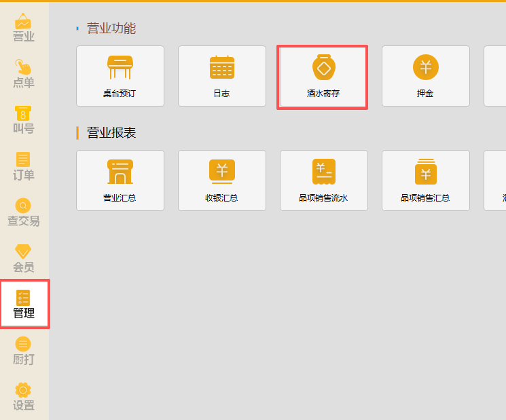Open 查交易 transaction lookup
The image size is (506, 420).
[24, 212]
